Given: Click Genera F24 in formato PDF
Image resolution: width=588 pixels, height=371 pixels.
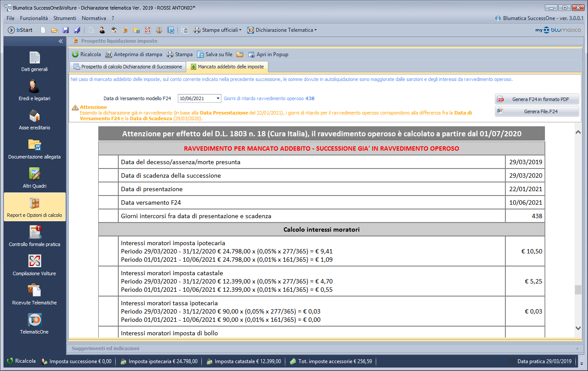Looking at the screenshot, I should pos(537,99).
